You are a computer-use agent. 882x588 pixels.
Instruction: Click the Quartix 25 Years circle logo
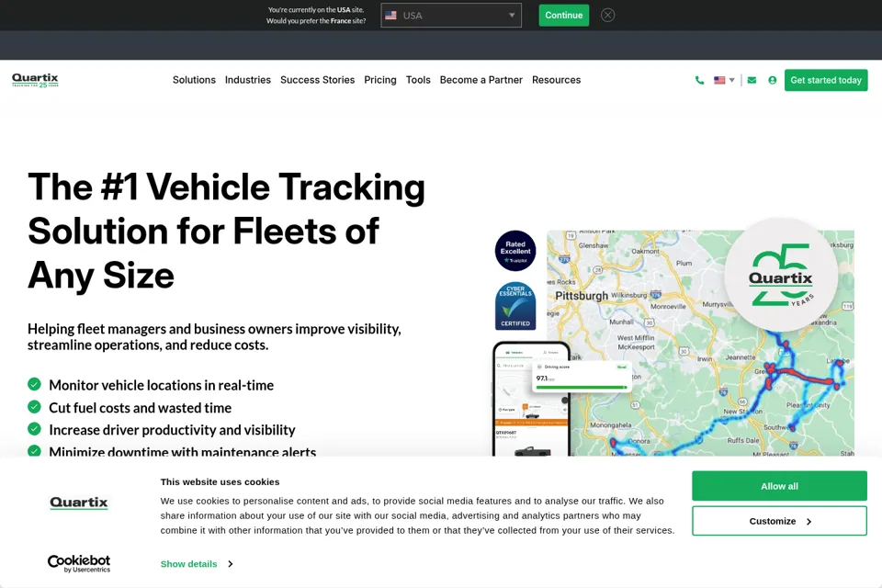[x=781, y=275]
